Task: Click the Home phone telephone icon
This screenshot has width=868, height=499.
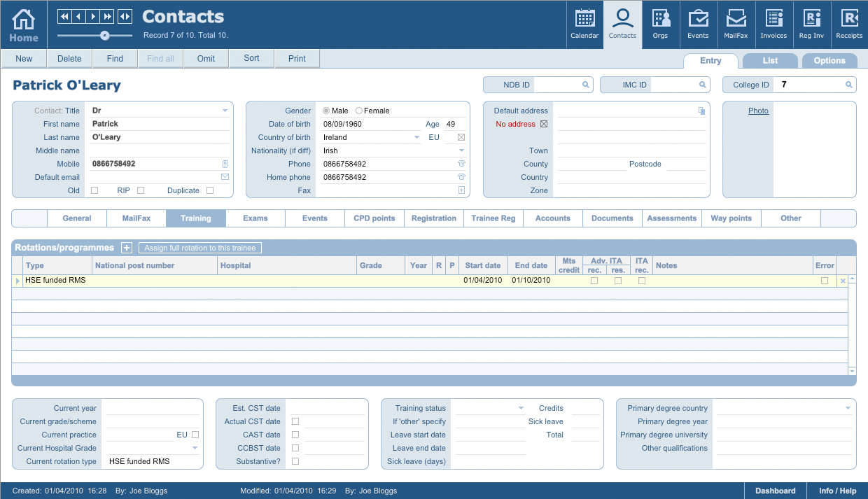Action: point(461,177)
